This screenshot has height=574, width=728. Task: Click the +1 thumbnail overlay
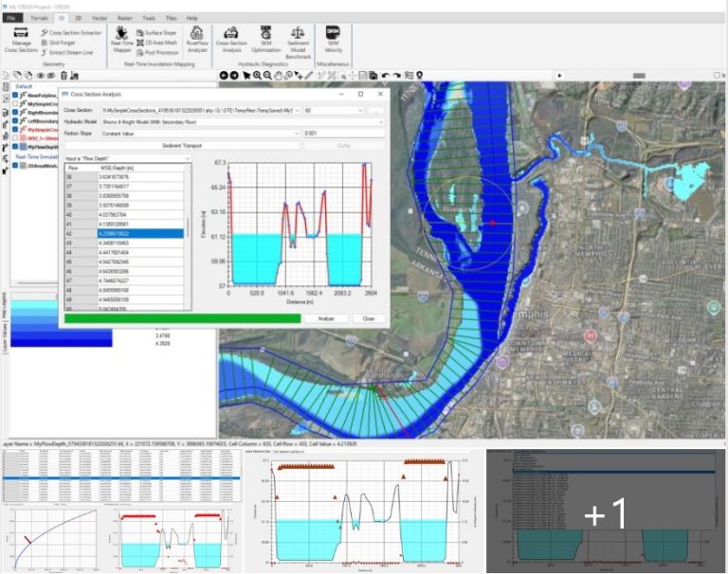pos(606,511)
